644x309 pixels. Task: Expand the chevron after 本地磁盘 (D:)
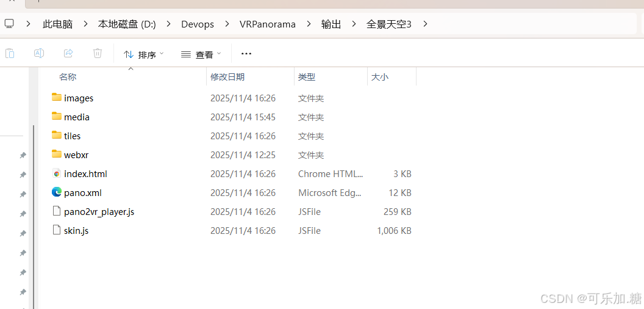point(169,24)
